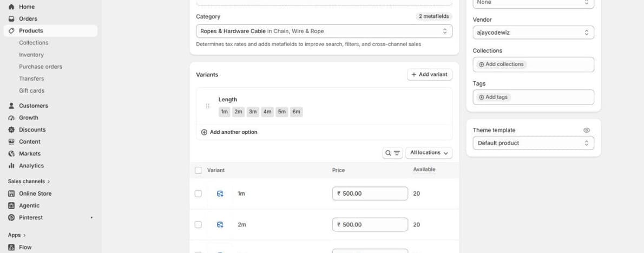
Task: Open the Vendor ajaycodewiz dropdown
Action: click(x=533, y=33)
